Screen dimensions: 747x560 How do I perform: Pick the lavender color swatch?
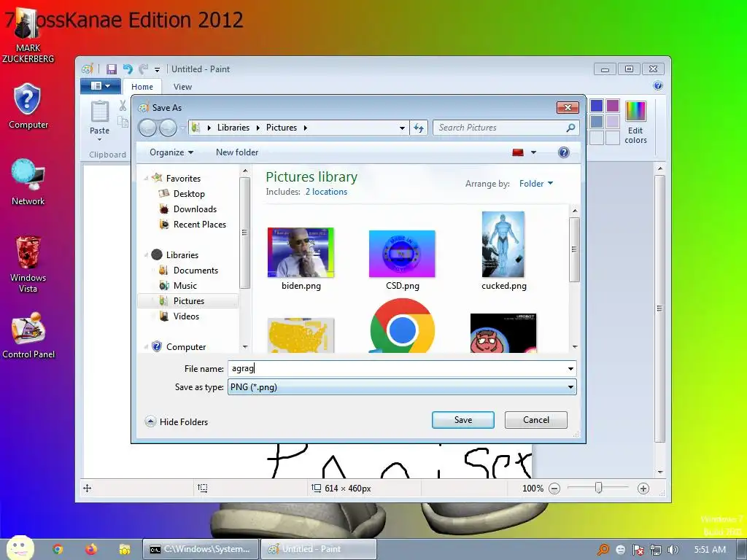[613, 122]
